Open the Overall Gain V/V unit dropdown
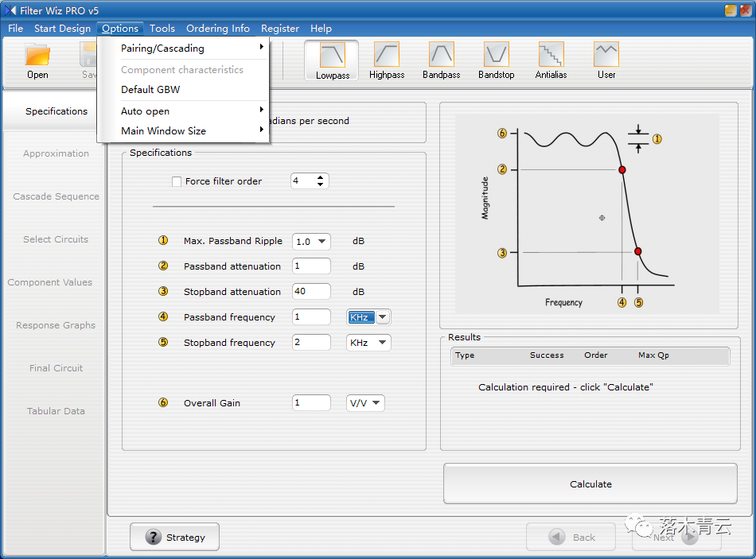756x559 pixels. [x=376, y=403]
